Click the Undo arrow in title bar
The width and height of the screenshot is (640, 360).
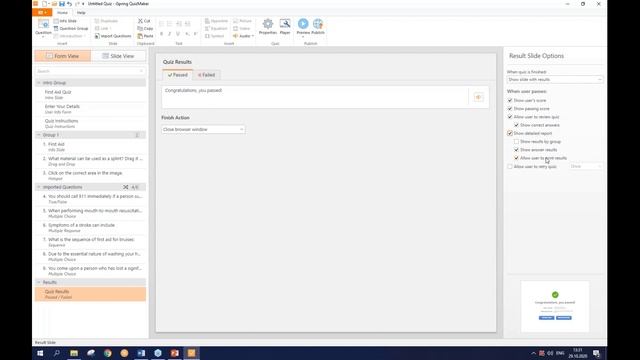[69, 4]
